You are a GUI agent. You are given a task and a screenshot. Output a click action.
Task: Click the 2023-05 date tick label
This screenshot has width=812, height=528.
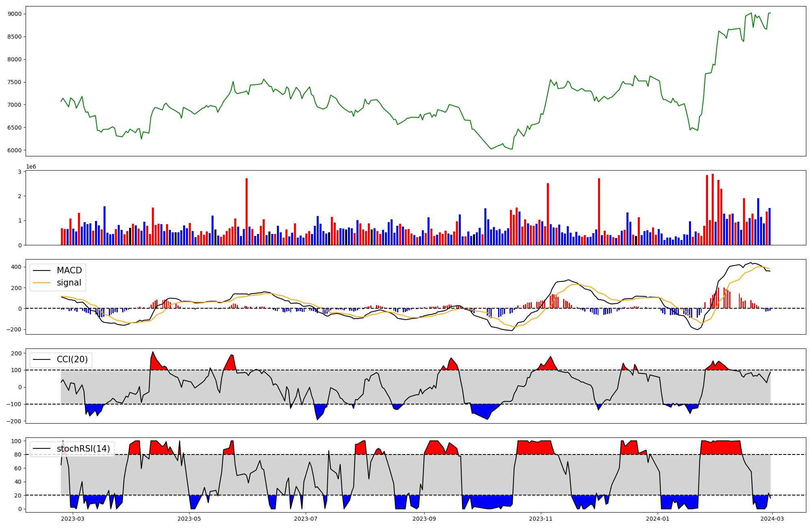tap(189, 519)
